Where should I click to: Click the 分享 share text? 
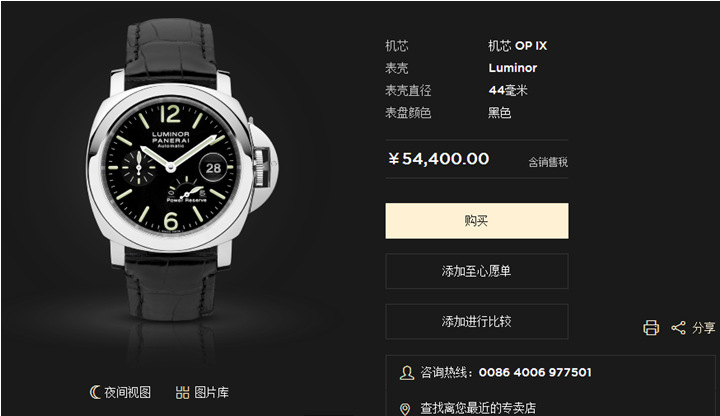coord(703,328)
